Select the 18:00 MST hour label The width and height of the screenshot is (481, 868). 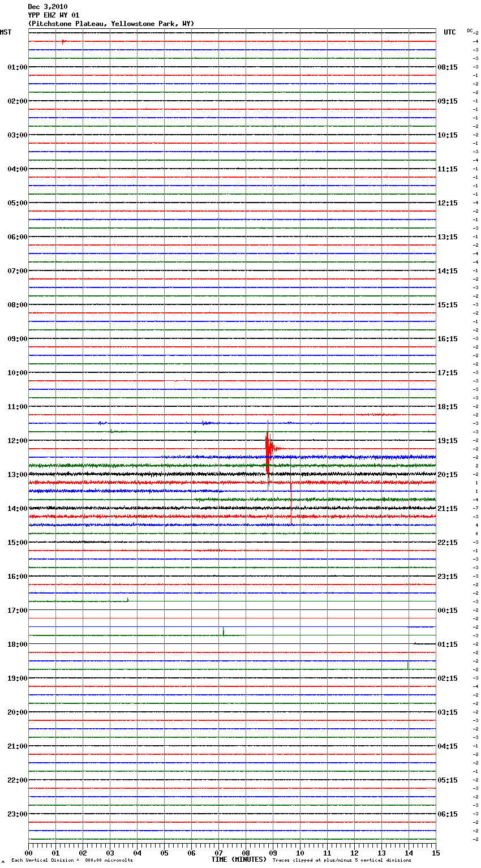(18, 644)
